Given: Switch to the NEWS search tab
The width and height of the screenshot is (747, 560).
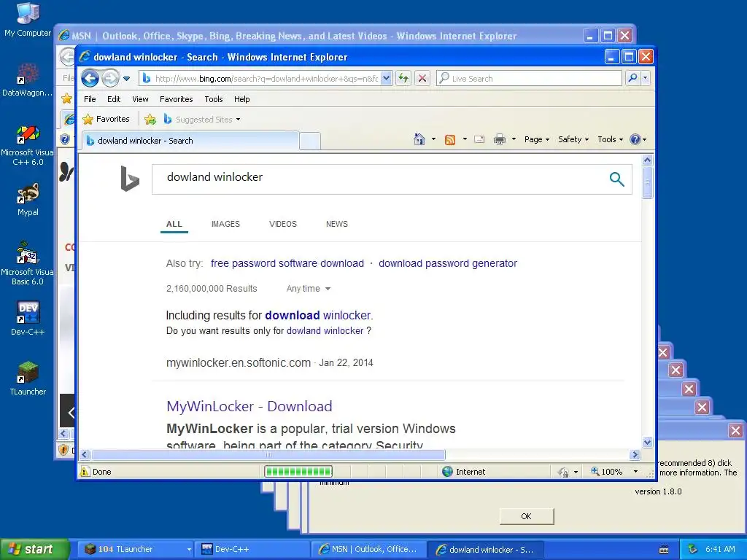Looking at the screenshot, I should coord(337,224).
